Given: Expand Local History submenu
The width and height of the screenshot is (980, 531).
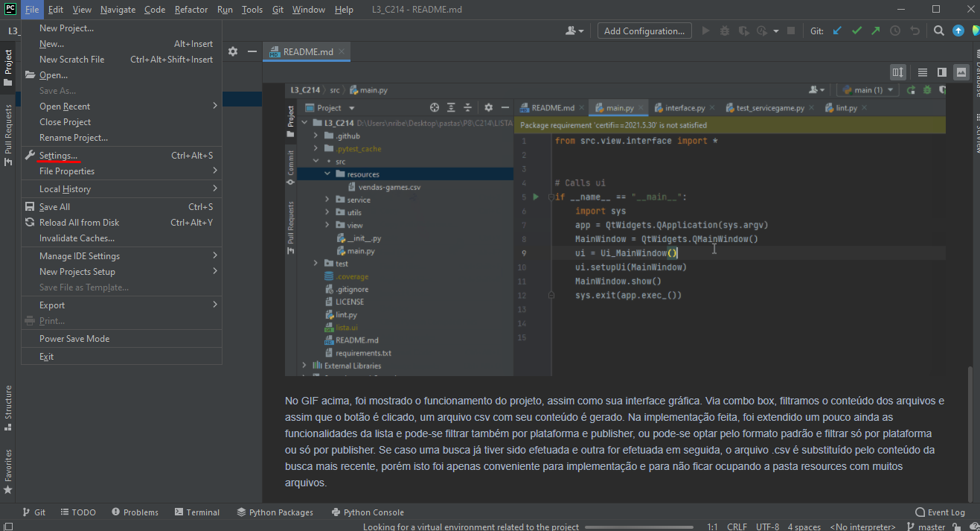Looking at the screenshot, I should [x=122, y=189].
